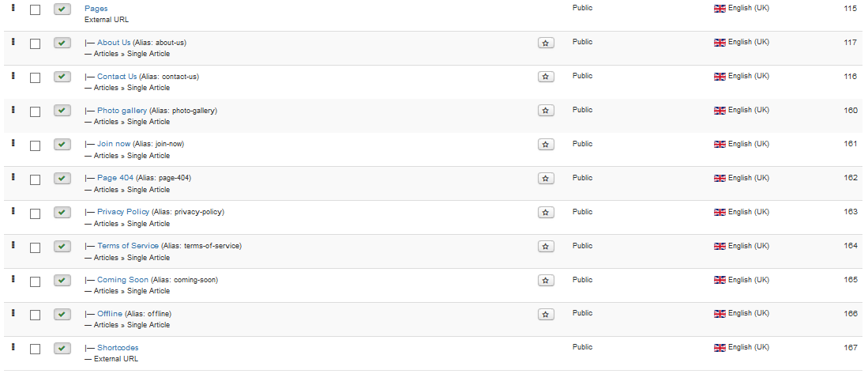The image size is (868, 374).
Task: Unpublish Pages via green checkmark
Action: [62, 9]
